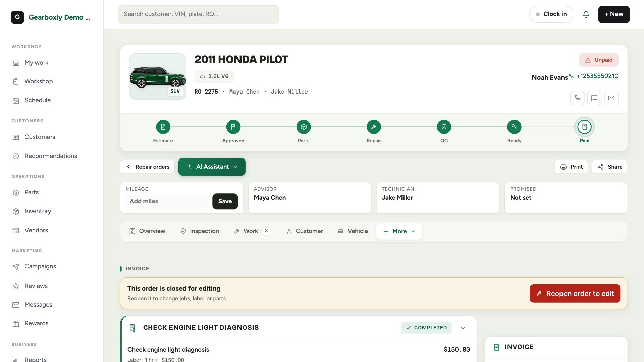Click the Honda Pilot vehicle thumbnail
The height and width of the screenshot is (362, 644).
158,76
